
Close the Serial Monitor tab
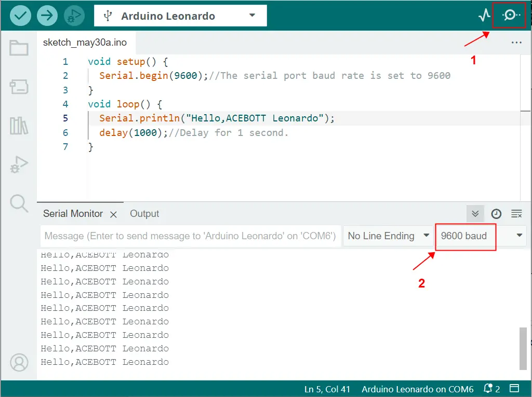pos(113,214)
